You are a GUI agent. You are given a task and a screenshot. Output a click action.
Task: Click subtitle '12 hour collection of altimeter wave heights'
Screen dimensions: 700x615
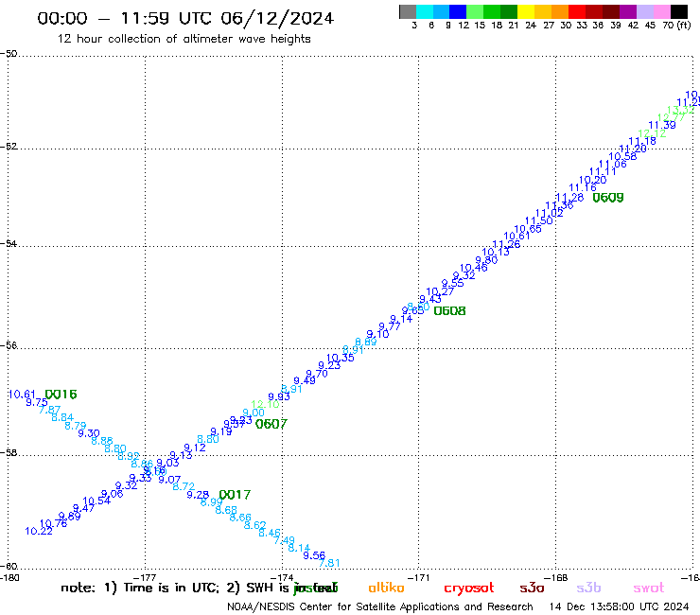coord(184,39)
